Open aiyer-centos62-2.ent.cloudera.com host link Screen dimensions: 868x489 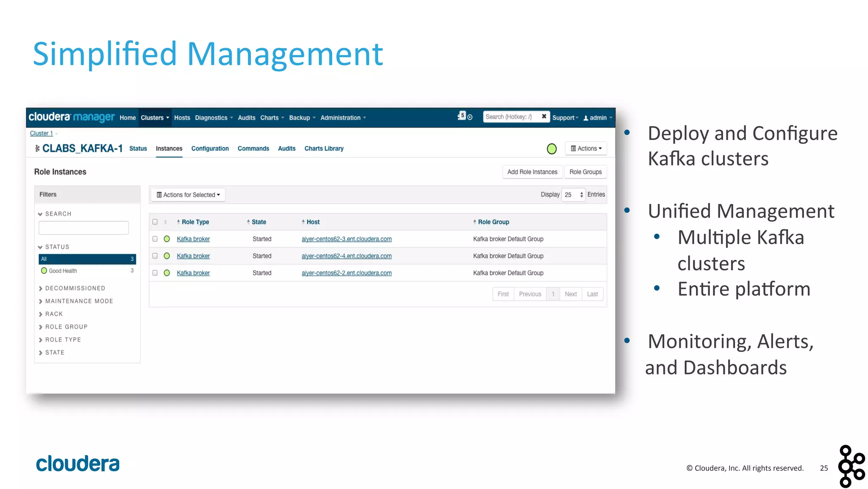pos(347,273)
